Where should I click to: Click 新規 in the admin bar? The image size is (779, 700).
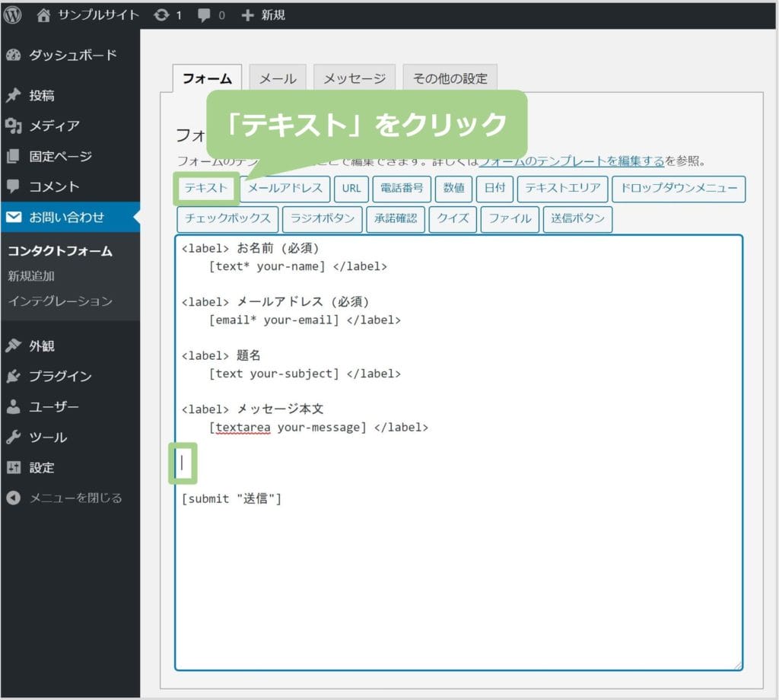[273, 15]
